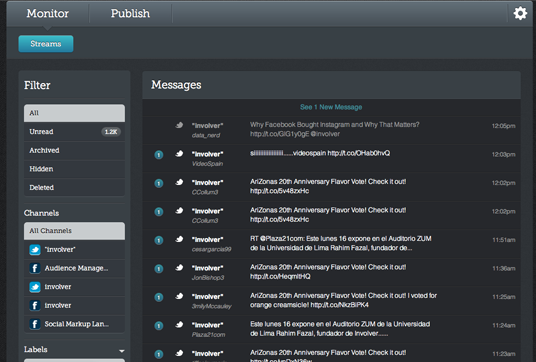The image size is (536, 362).
Task: Open message mentioning 'orange creamsicle!'
Action: coord(344,300)
